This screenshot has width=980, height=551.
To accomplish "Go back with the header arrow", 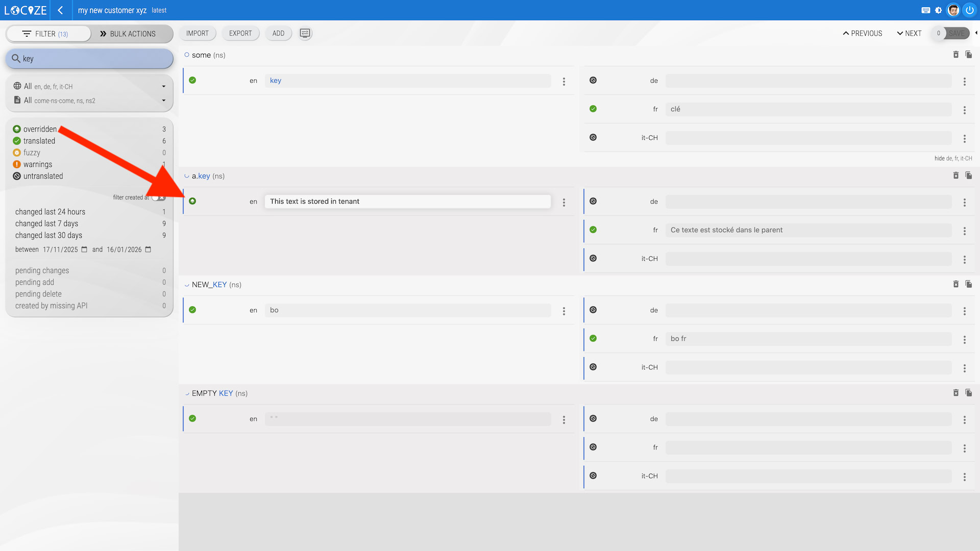I will tap(60, 10).
